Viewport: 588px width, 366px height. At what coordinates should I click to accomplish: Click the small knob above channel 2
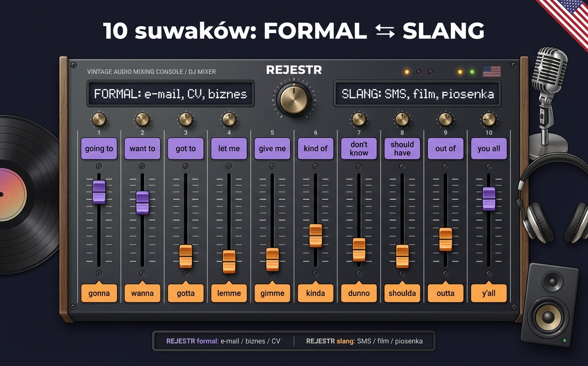pyautogui.click(x=143, y=119)
